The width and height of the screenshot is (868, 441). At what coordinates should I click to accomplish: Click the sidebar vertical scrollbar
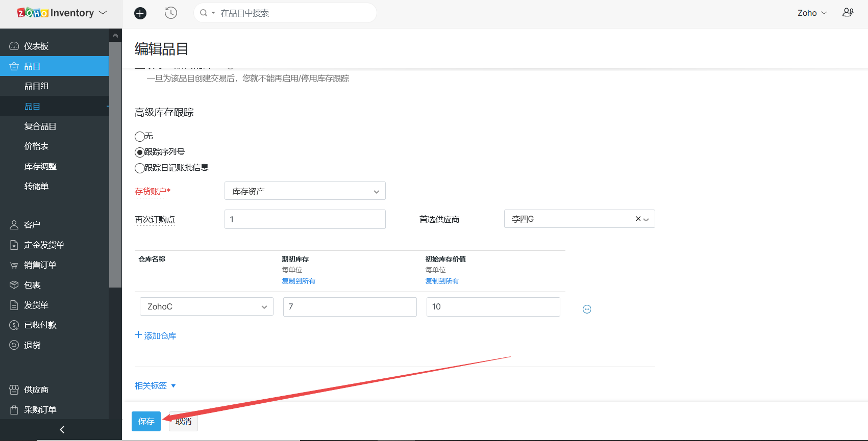click(115, 163)
